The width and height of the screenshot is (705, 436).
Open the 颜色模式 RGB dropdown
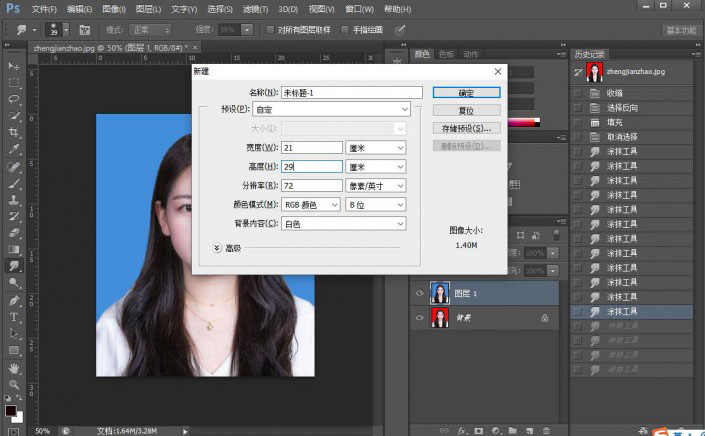(x=312, y=204)
